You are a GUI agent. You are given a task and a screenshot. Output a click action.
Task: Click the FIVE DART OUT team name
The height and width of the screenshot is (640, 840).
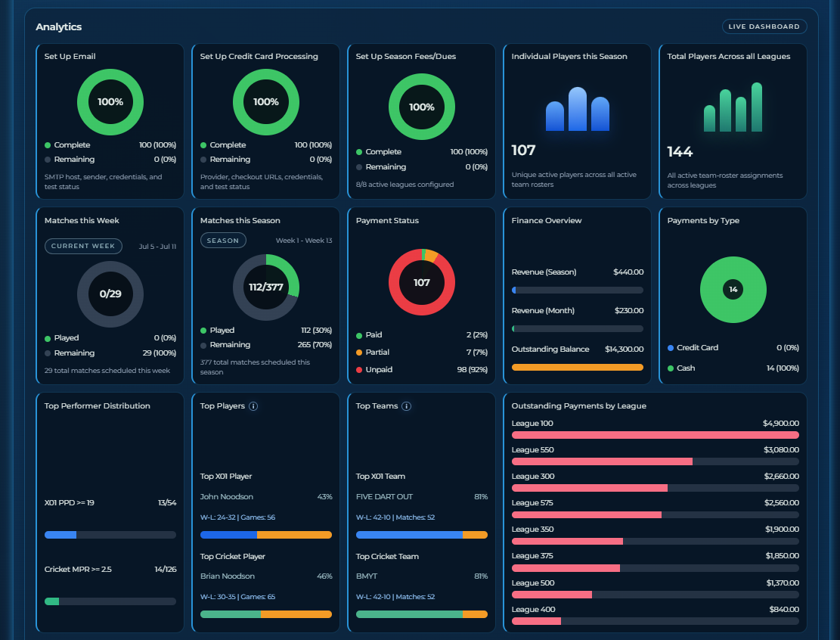click(x=384, y=497)
